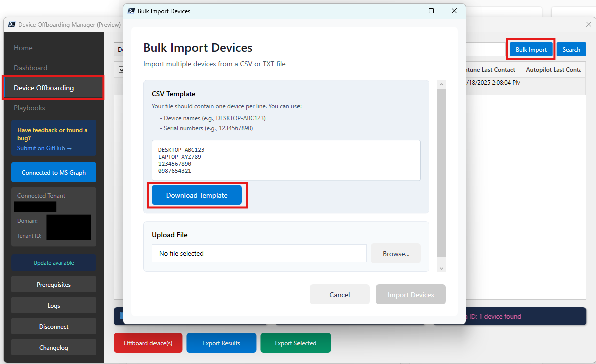The image size is (596, 364).
Task: Open the search type dropdown behind the dialog
Action: 119,50
